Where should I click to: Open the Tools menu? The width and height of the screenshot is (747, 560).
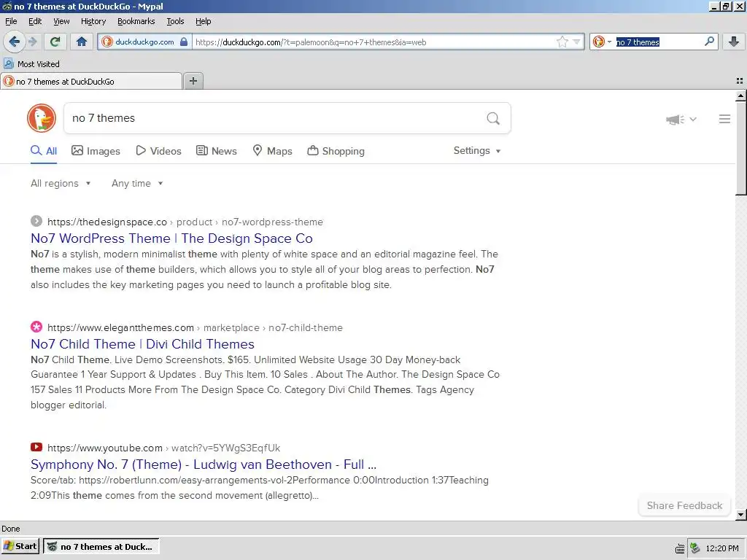(x=175, y=21)
